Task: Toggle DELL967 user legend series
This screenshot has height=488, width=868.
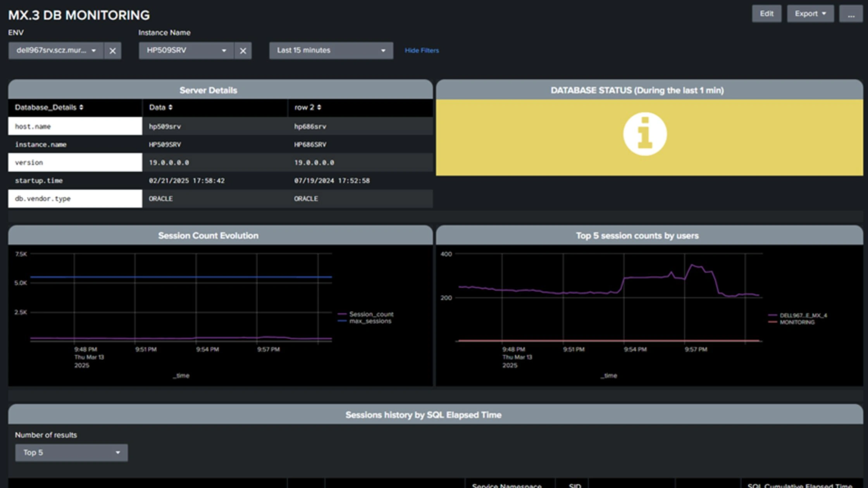Action: (803, 315)
